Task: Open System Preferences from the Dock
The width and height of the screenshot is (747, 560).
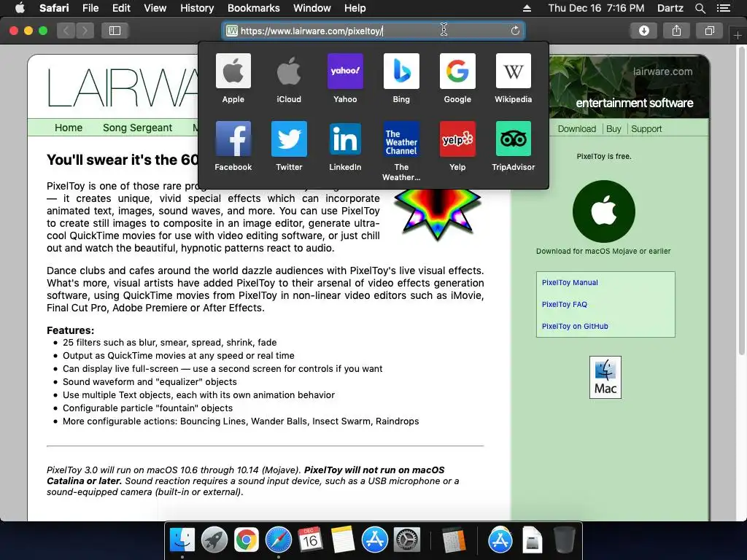Action: tap(407, 540)
